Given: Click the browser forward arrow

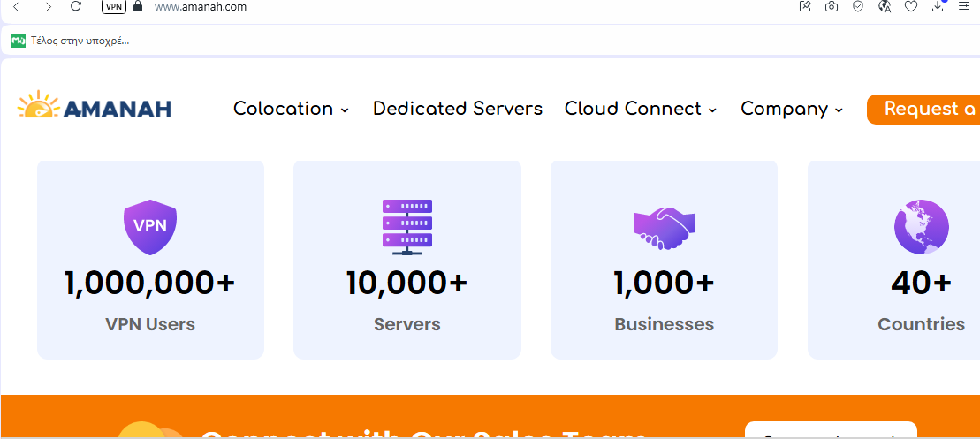Looking at the screenshot, I should [x=48, y=6].
